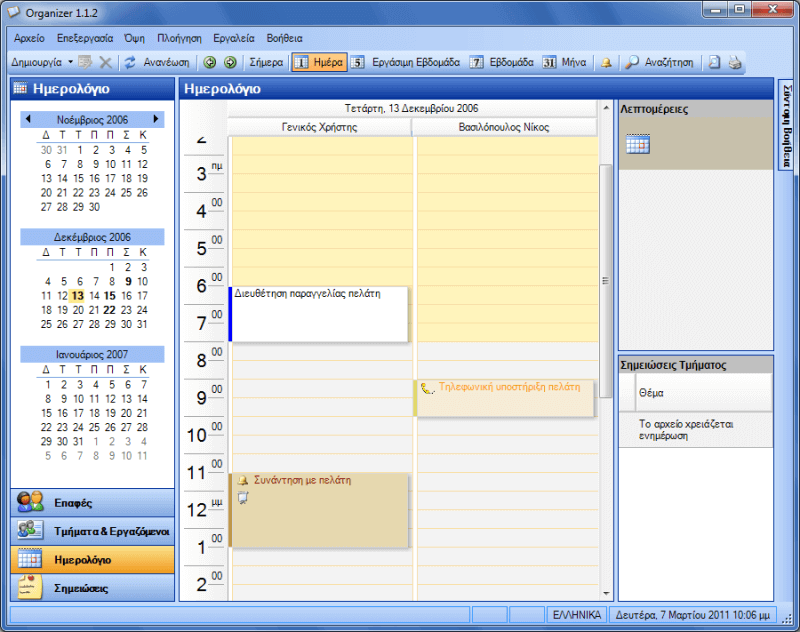Open Αναζήτηση search with magnifier

click(x=659, y=62)
